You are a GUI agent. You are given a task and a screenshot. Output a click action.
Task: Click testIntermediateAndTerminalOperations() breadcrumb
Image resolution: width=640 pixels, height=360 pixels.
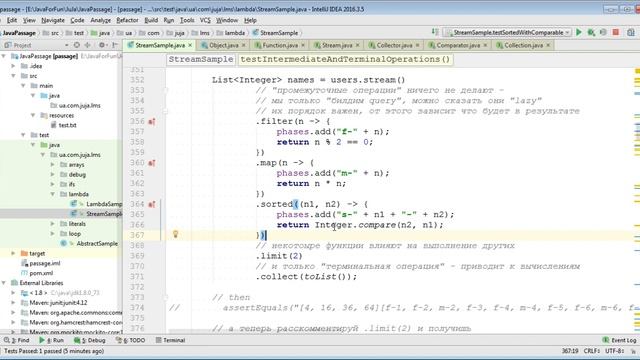[345, 59]
